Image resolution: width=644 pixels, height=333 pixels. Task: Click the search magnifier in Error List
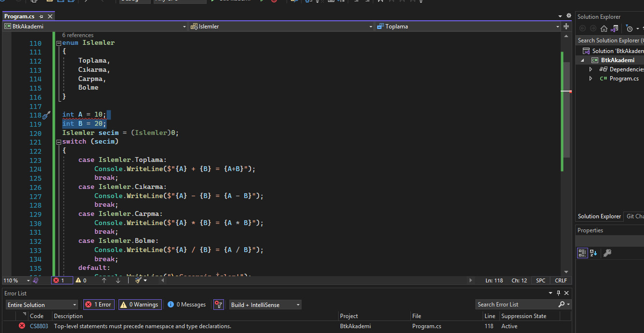click(x=562, y=305)
